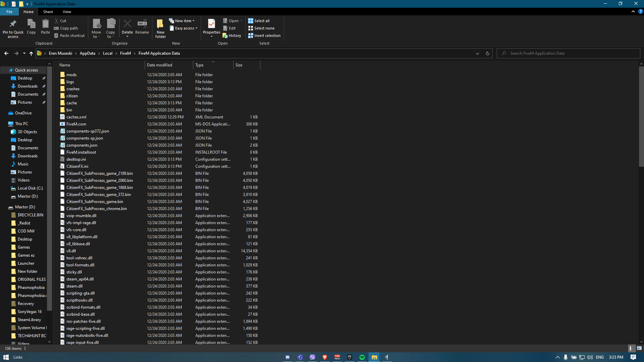Open Epic Games Launcher from taskbar
The image size is (644, 362).
pyautogui.click(x=349, y=357)
